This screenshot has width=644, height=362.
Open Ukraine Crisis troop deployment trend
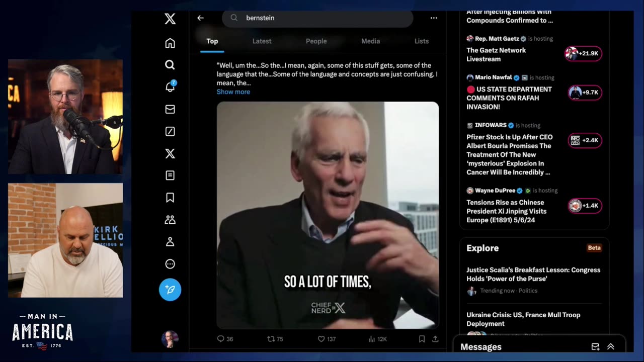523,319
